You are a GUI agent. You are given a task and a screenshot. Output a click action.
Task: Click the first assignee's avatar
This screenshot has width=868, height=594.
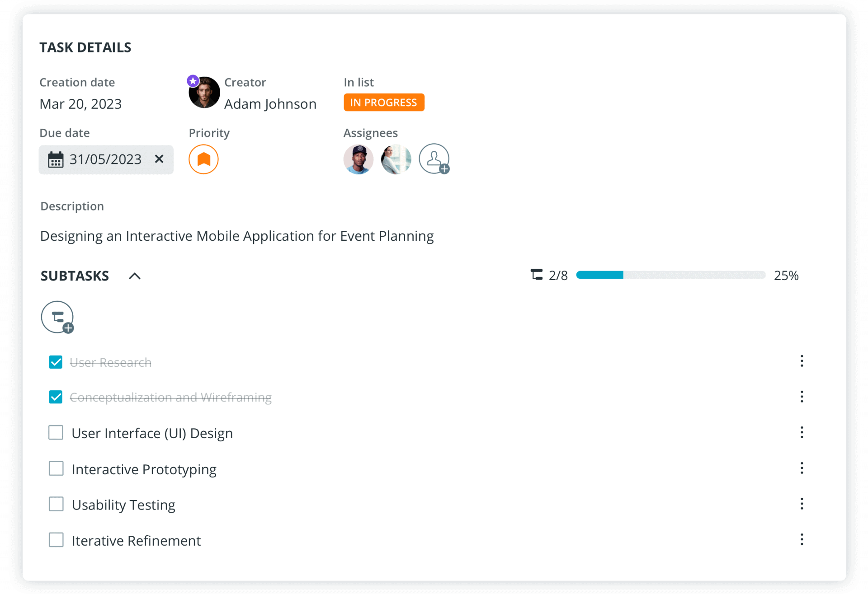tap(359, 159)
